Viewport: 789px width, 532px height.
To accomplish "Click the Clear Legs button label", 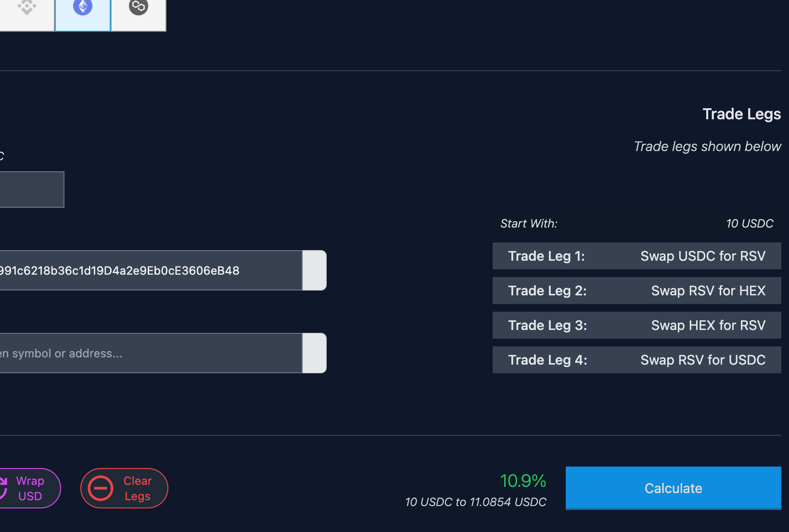I will coord(138,488).
